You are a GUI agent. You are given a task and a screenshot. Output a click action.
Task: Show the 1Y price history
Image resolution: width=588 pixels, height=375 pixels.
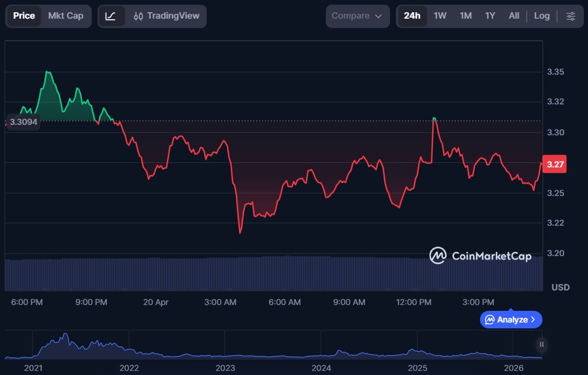coord(490,16)
